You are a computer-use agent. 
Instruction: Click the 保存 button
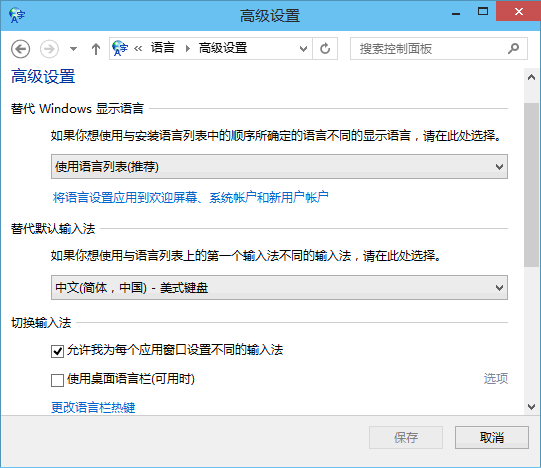[406, 438]
